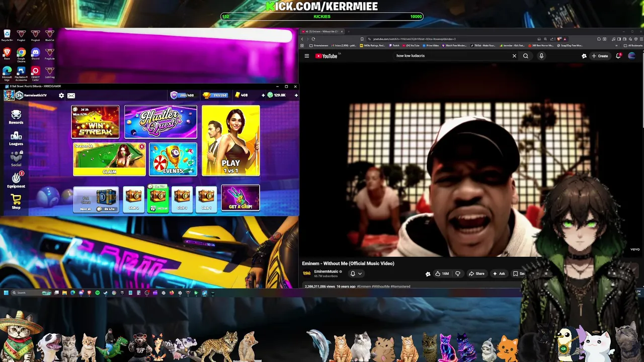Open Equipment in the game sidebar
The width and height of the screenshot is (644, 362).
(16, 179)
